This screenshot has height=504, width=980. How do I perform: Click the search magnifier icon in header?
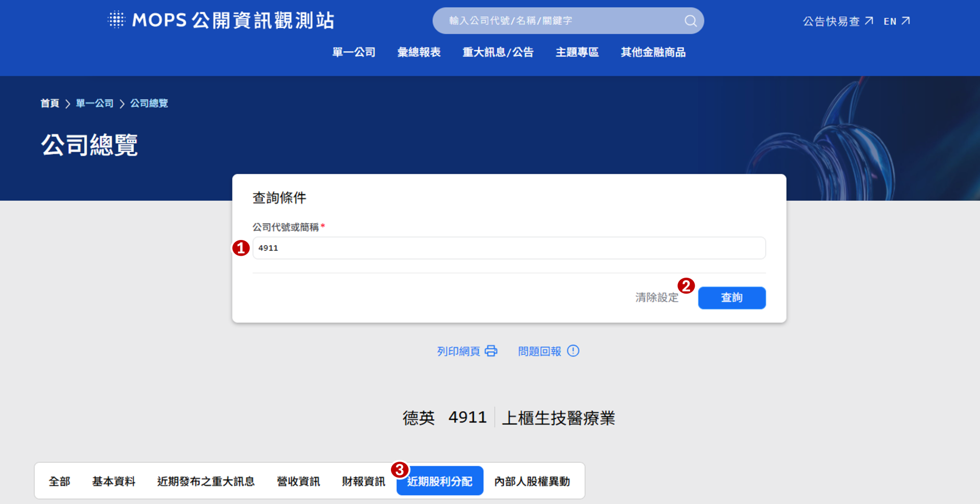(x=690, y=21)
